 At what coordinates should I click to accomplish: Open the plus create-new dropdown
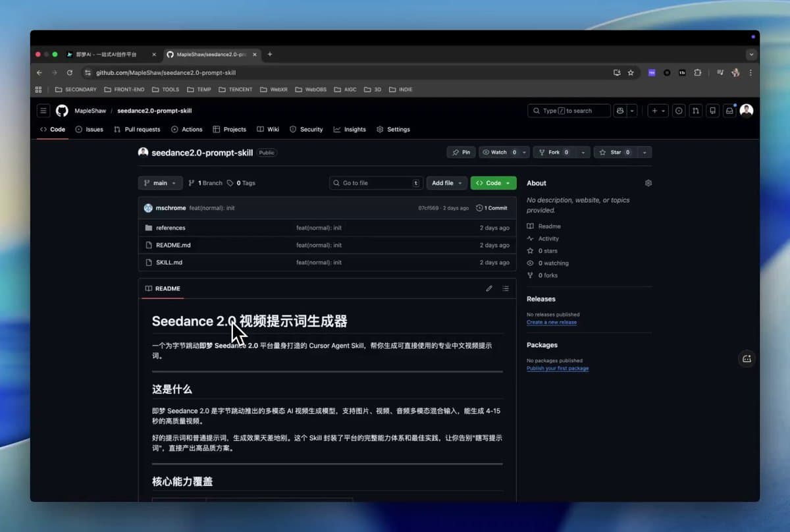(x=658, y=111)
